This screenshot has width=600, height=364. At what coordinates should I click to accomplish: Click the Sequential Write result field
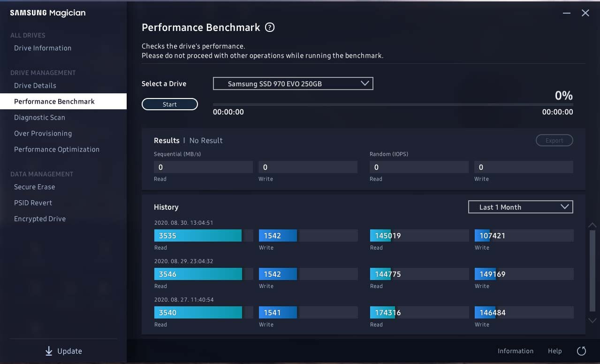point(308,167)
